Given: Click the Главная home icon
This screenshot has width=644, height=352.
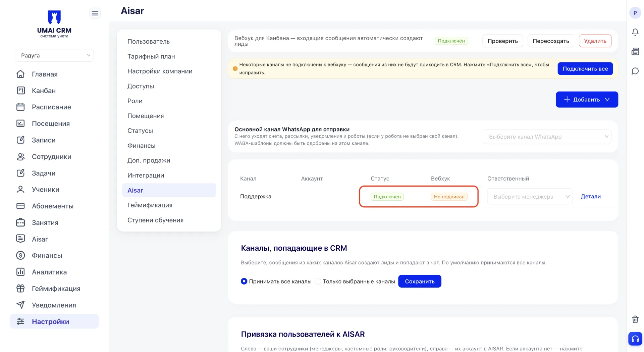Looking at the screenshot, I should coord(20,74).
